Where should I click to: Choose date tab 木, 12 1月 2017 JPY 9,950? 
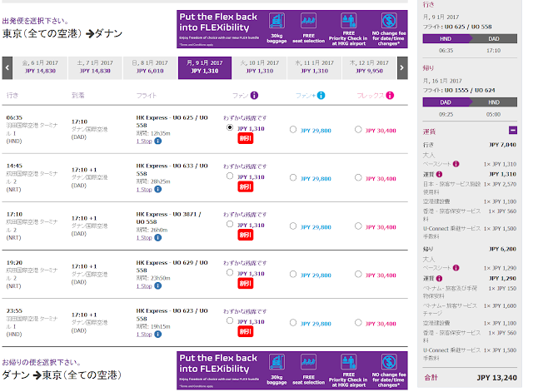tap(369, 68)
